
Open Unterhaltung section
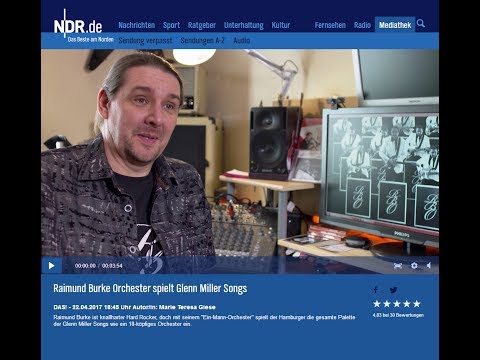[x=244, y=25]
